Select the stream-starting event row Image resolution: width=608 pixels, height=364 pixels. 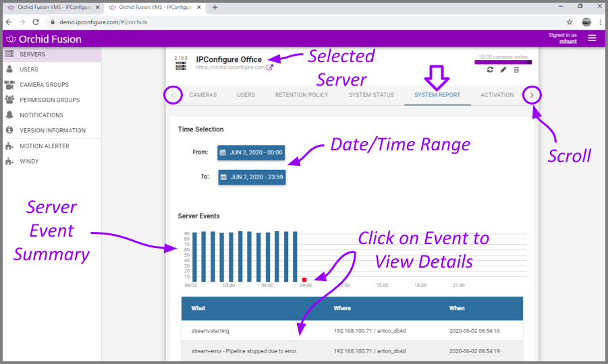[x=352, y=331]
